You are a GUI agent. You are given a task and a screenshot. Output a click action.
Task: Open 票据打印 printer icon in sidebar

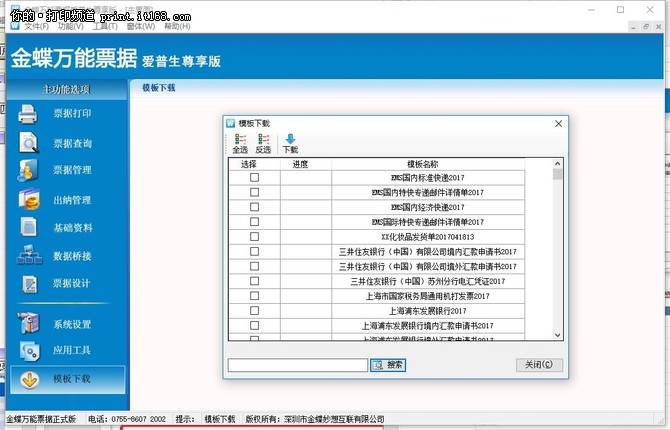click(28, 114)
